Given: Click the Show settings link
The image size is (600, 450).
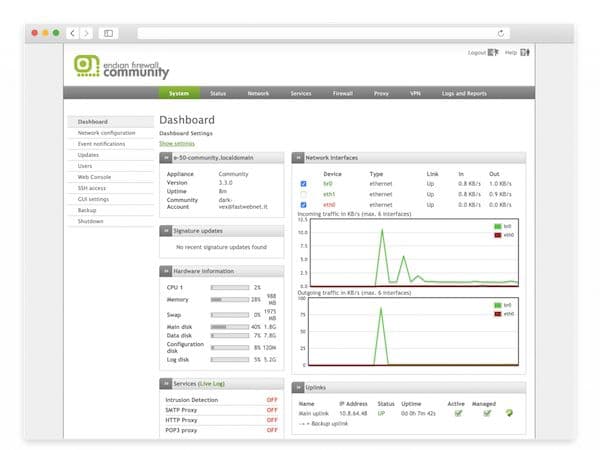Looking at the screenshot, I should click(x=177, y=143).
